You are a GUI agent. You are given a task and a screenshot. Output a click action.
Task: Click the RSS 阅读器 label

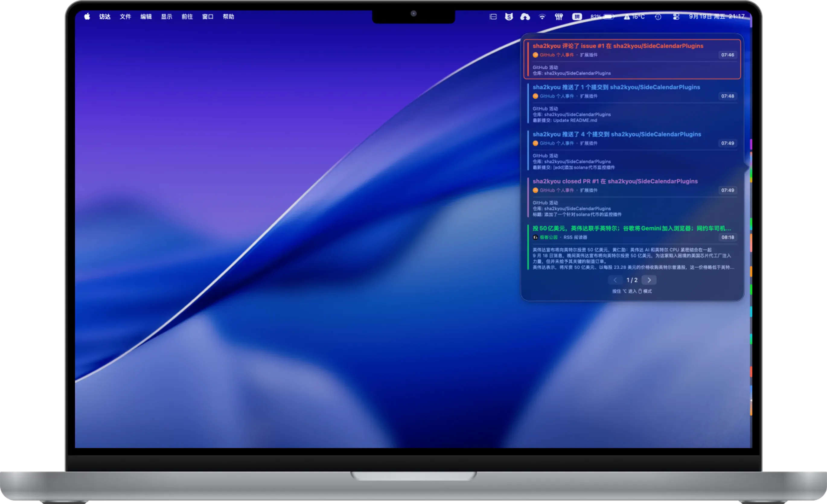tap(575, 237)
